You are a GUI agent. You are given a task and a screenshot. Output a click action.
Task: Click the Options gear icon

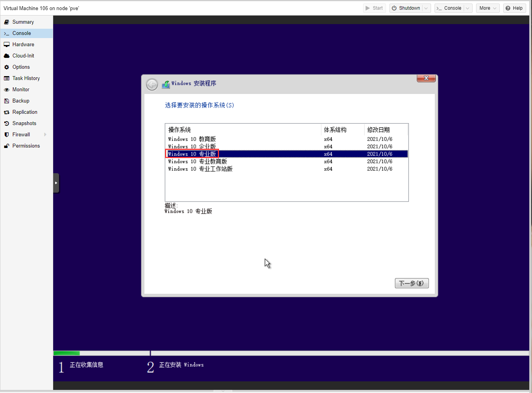coord(7,67)
